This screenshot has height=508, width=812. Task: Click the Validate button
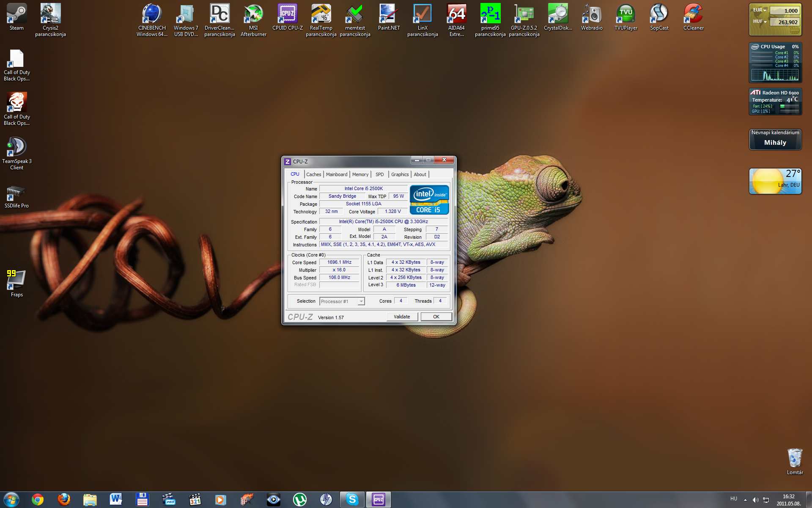pyautogui.click(x=402, y=317)
